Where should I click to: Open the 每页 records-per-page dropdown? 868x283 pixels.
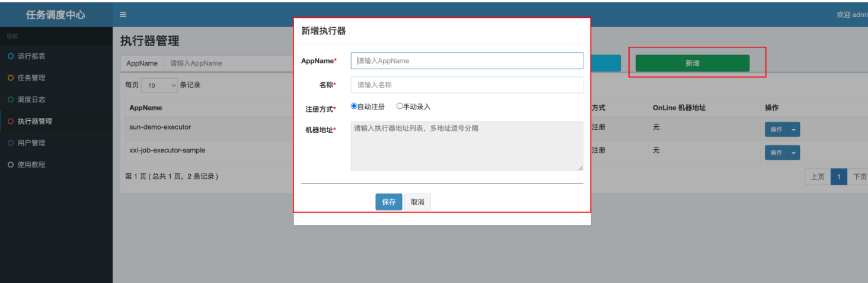coord(159,85)
